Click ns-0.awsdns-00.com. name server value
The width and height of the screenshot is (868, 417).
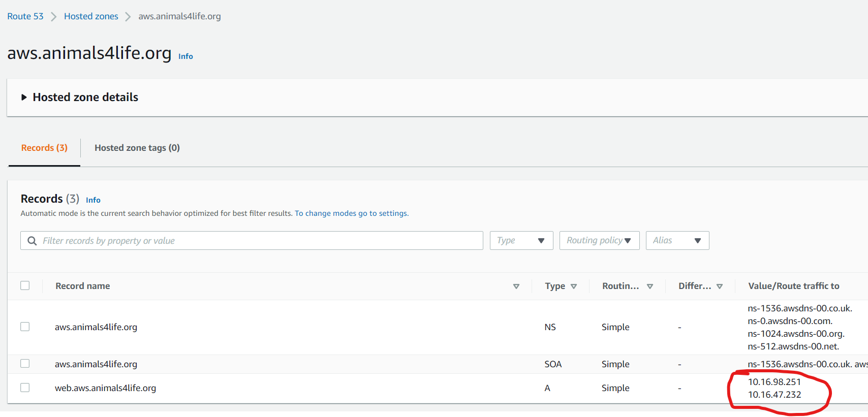[x=790, y=321]
